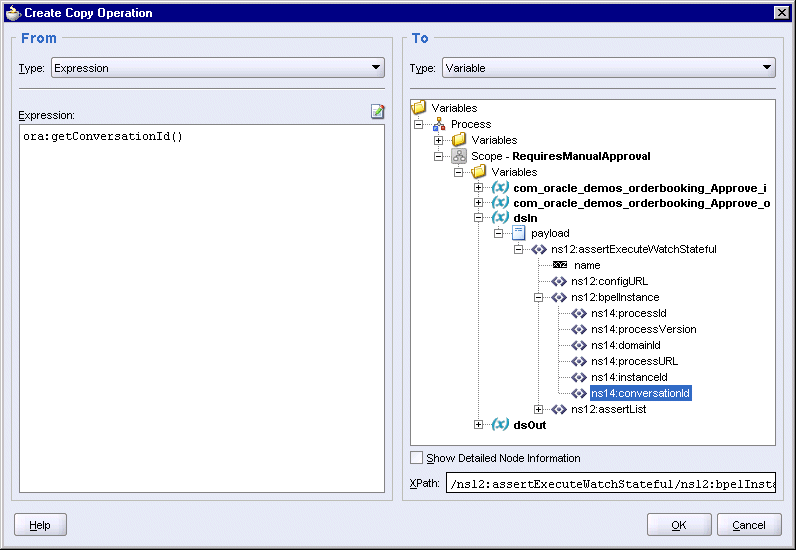Image resolution: width=796 pixels, height=550 pixels.
Task: Select ns14:processVersion tree item
Action: point(644,329)
